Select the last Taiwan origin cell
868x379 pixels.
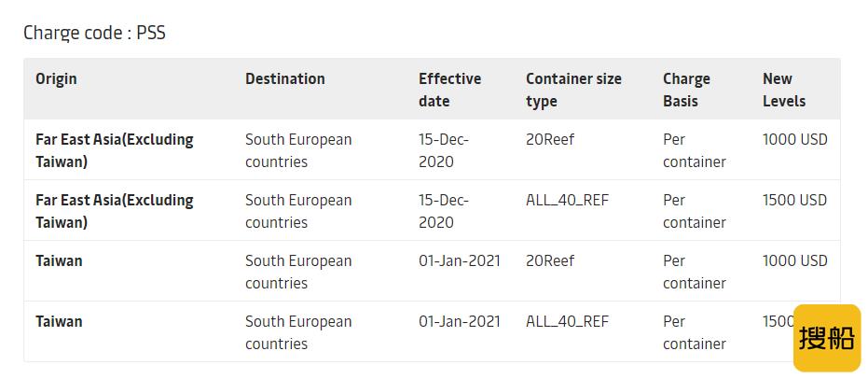[x=59, y=321]
